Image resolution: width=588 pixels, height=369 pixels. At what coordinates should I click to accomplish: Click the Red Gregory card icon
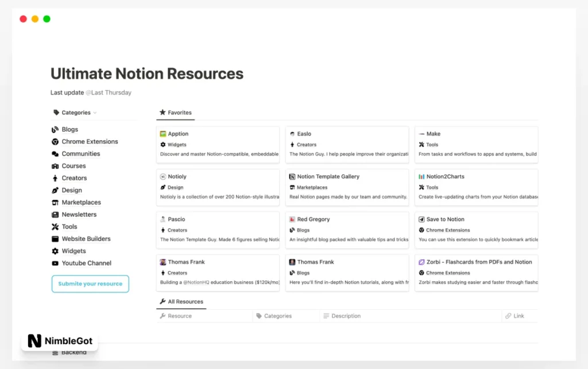[292, 219]
